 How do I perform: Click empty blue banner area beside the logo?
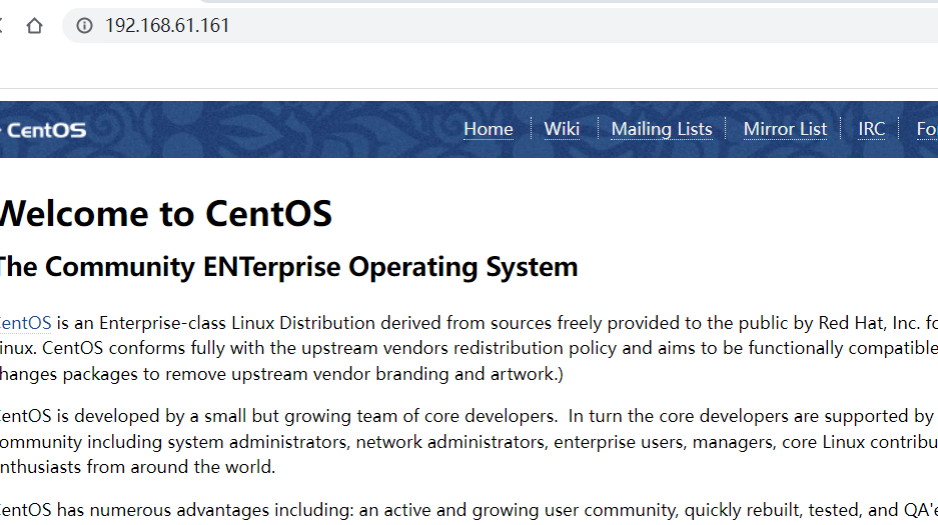pos(270,130)
